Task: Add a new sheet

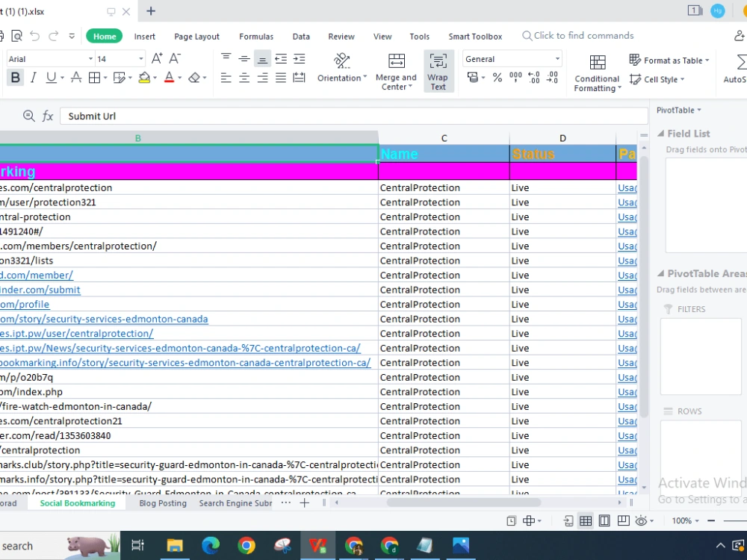Action: 305,503
